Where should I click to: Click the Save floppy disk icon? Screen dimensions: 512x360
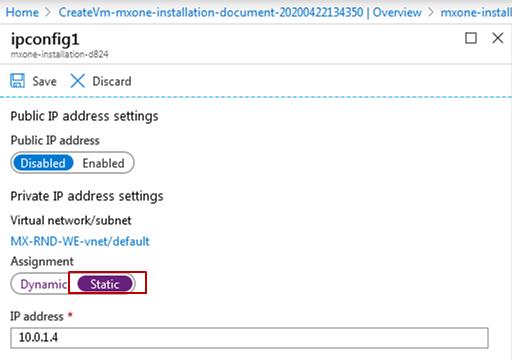pos(17,81)
